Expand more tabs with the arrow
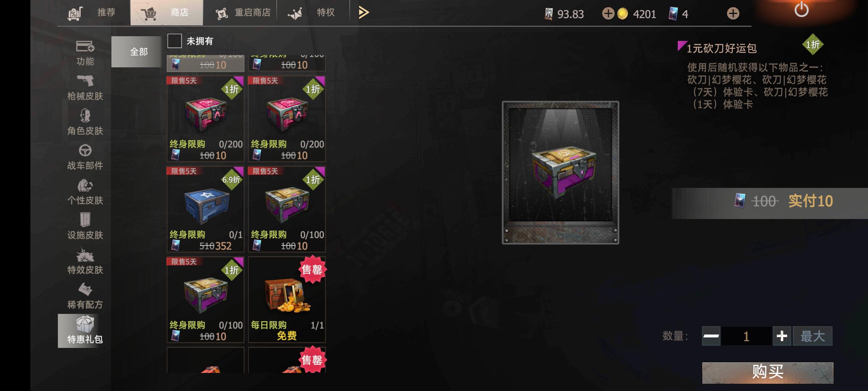The image size is (868, 391). 363,13
